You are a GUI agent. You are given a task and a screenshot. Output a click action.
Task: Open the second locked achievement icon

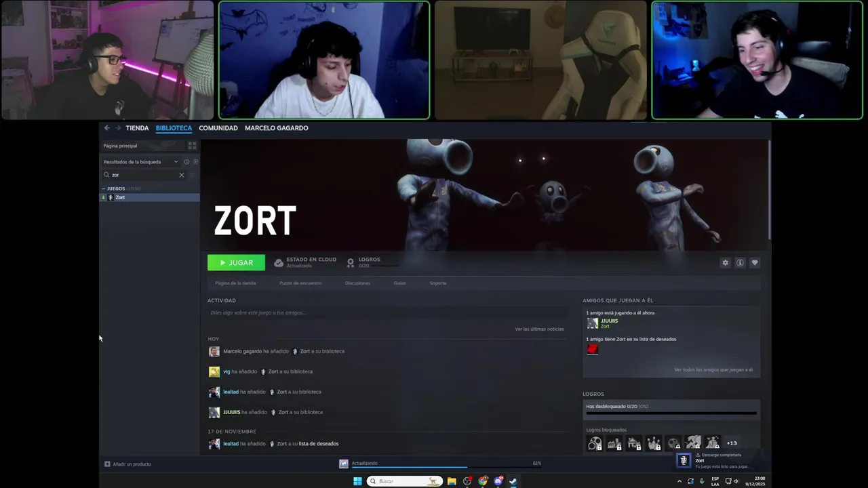point(614,443)
